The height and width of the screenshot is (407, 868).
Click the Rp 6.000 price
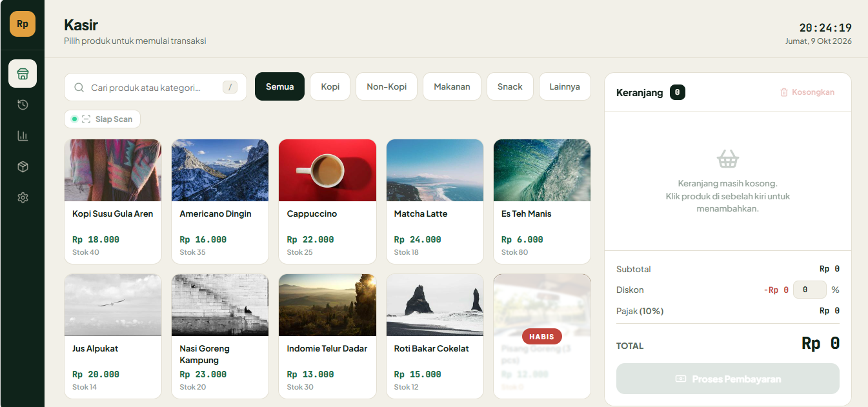pos(522,239)
